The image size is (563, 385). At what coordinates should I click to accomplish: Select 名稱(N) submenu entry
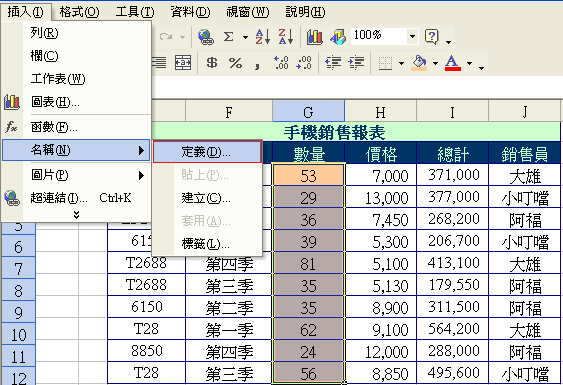click(x=76, y=150)
